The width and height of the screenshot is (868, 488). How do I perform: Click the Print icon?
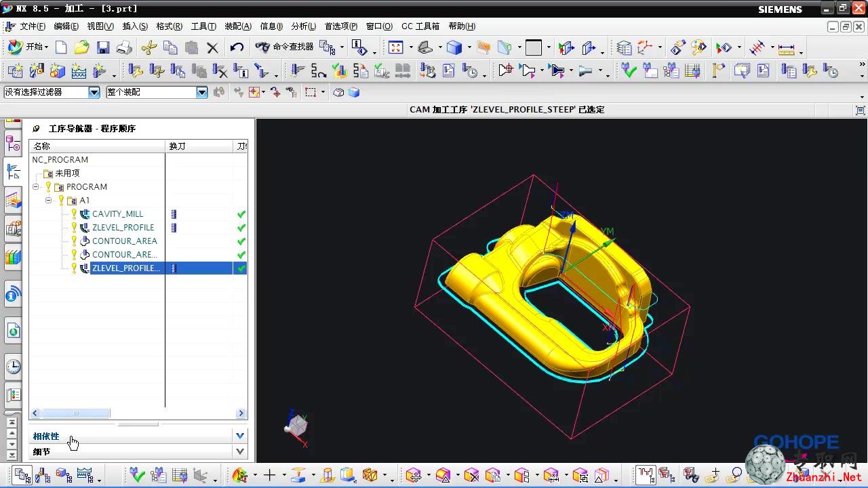(x=124, y=47)
